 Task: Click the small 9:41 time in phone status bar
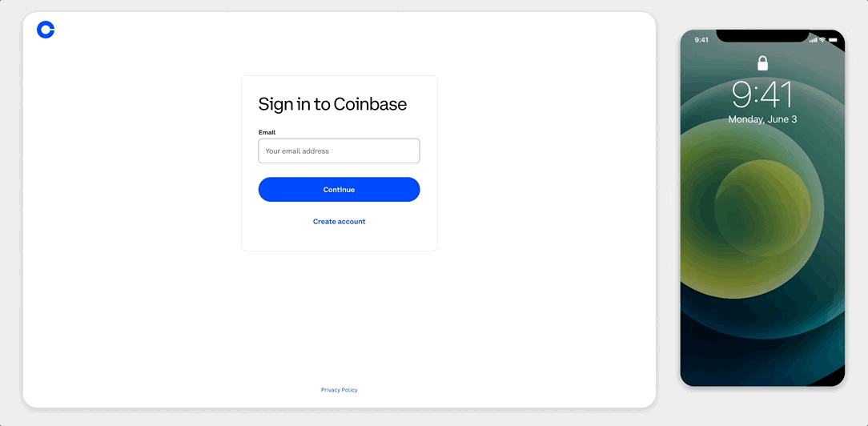point(701,40)
